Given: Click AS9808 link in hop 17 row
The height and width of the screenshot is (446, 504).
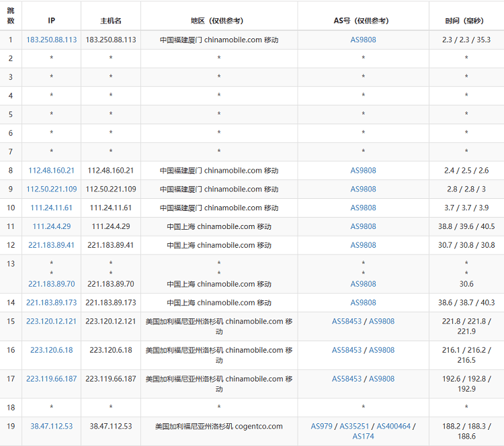Looking at the screenshot, I should coord(382,379).
